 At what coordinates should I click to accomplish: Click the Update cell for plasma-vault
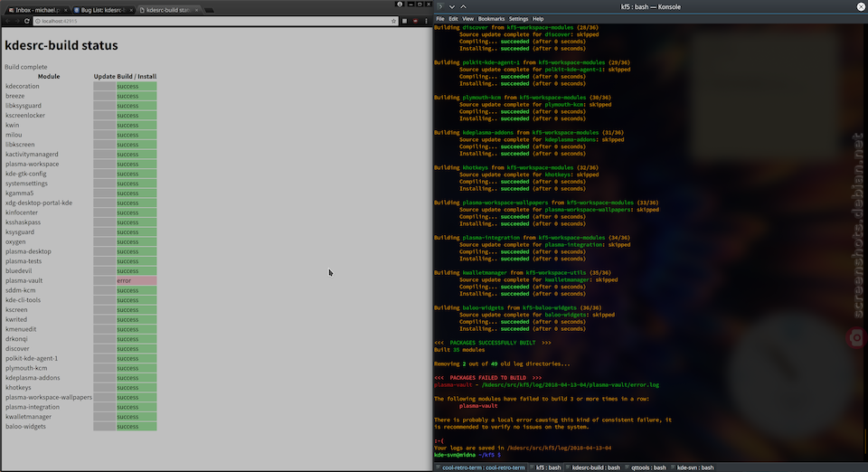pyautogui.click(x=104, y=280)
